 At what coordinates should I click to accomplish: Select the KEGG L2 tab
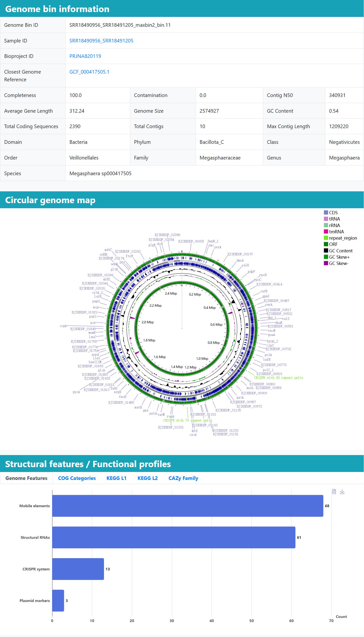147,478
